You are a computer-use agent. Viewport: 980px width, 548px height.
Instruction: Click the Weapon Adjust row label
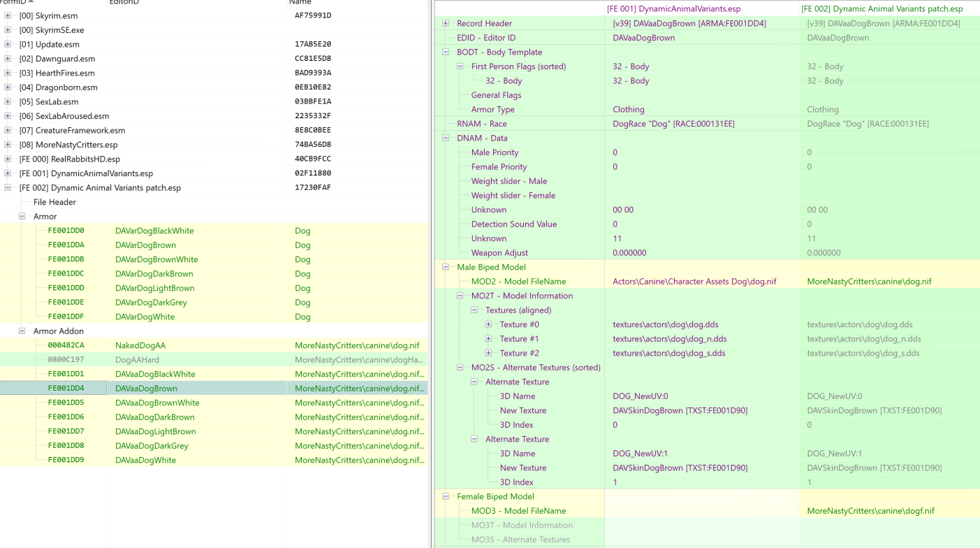click(499, 253)
